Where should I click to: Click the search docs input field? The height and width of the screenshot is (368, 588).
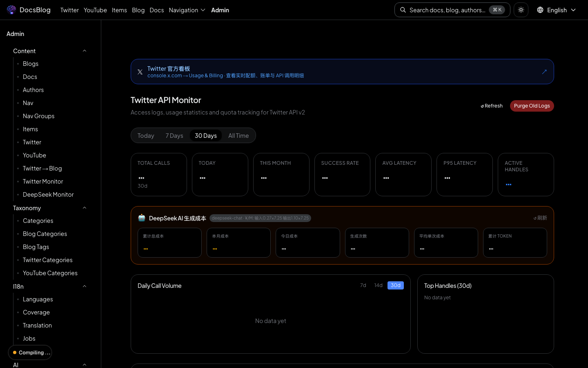click(x=447, y=10)
